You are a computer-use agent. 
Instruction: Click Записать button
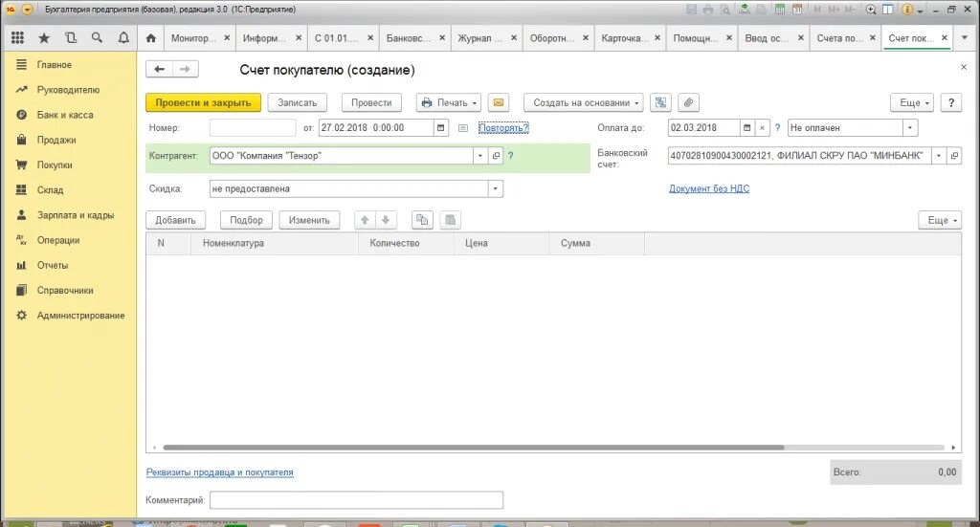(x=298, y=102)
